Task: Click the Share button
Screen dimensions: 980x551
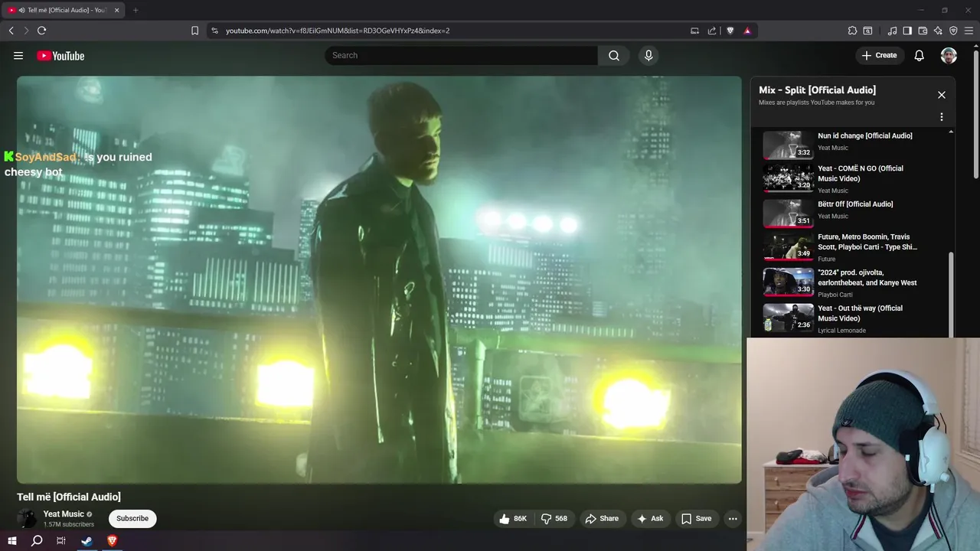Action: 602,518
